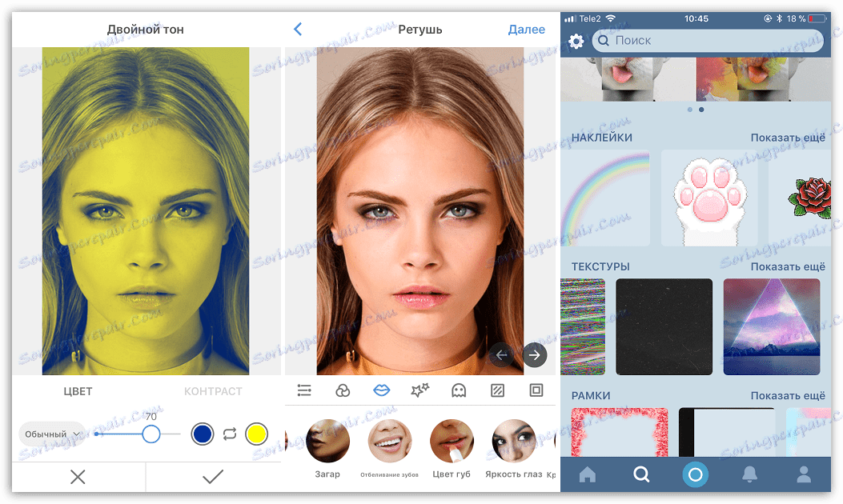The height and width of the screenshot is (504, 843).
Task: Open the notifications bell tab
Action: pos(749,474)
